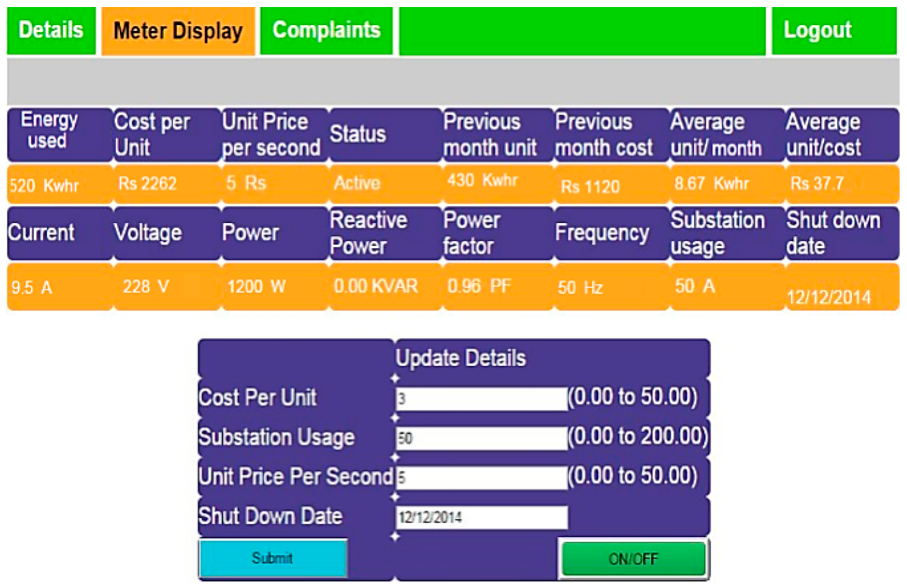Image resolution: width=907 pixels, height=588 pixels.
Task: Open the Complaints tab
Action: coord(326,30)
